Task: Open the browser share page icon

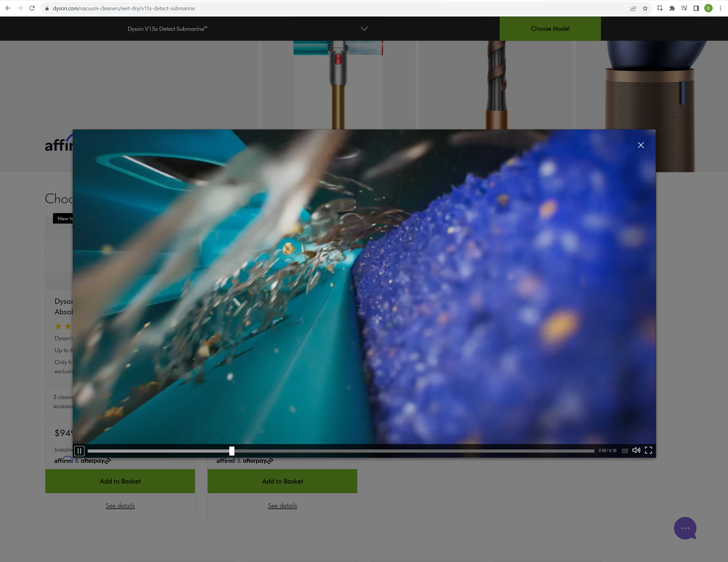Action: [x=633, y=8]
